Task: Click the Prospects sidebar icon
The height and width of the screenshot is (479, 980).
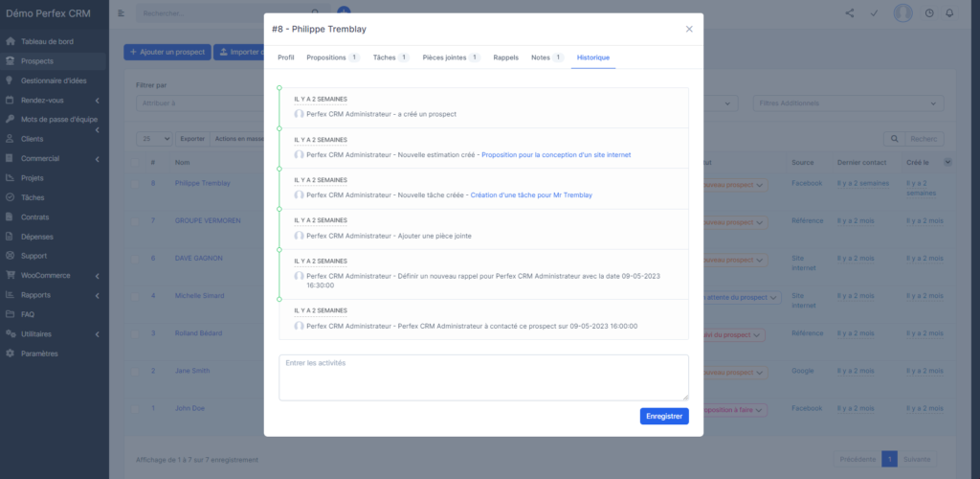Action: 10,60
